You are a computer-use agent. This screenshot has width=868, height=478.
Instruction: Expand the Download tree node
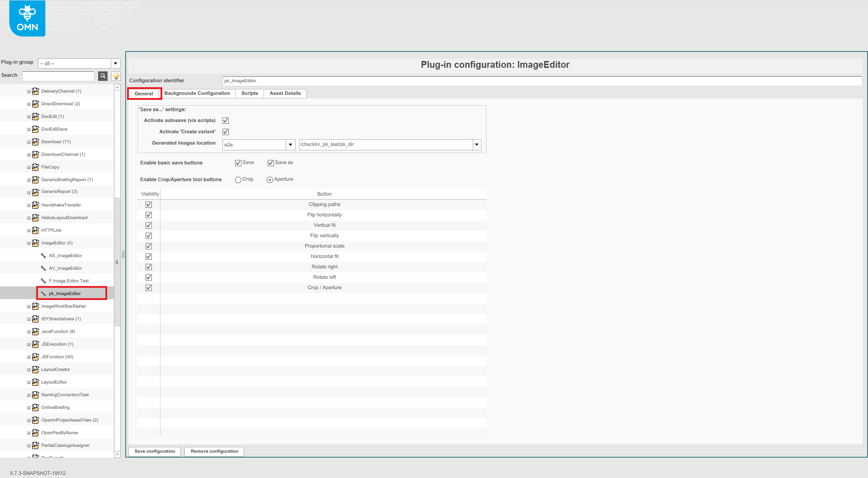coord(28,141)
